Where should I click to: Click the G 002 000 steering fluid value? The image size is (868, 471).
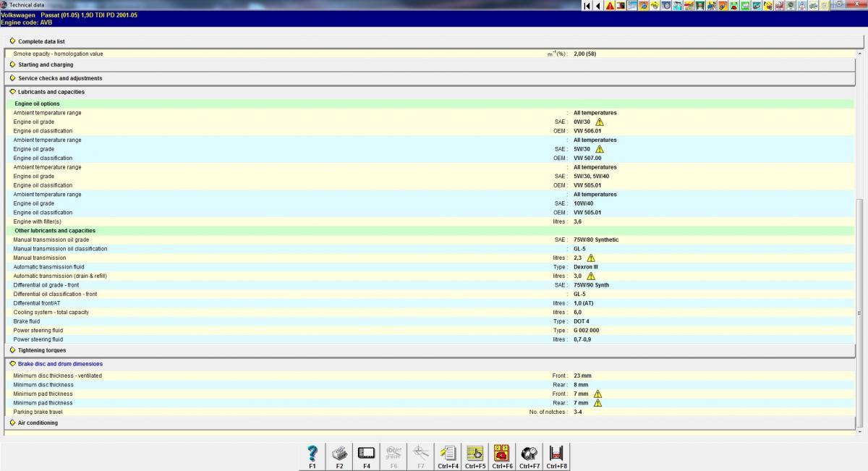[x=587, y=331]
